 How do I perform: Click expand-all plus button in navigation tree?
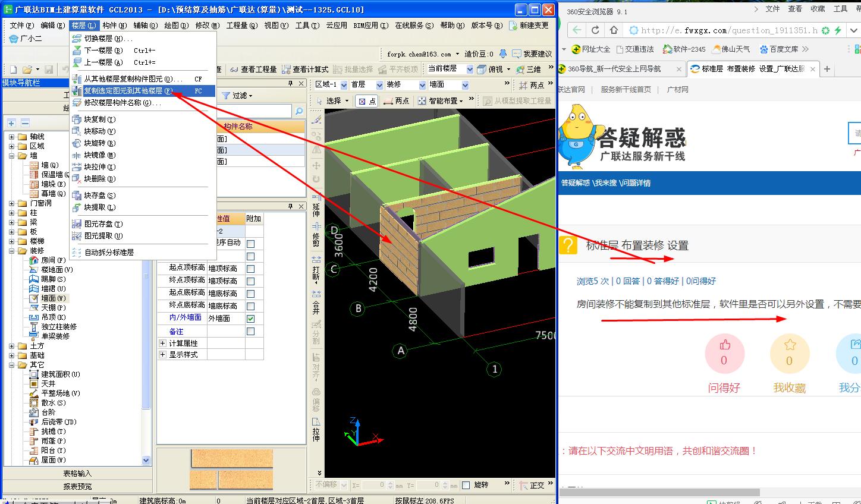tap(11, 122)
